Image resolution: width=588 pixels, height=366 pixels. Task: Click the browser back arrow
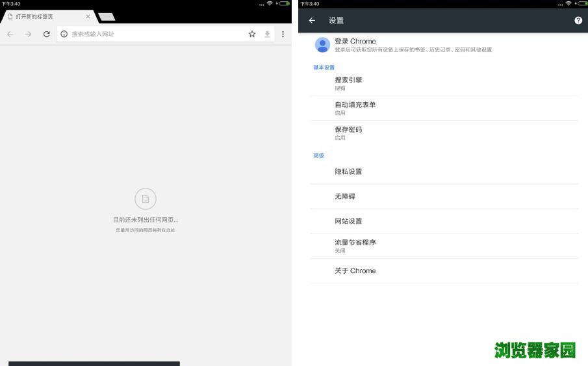coord(10,34)
